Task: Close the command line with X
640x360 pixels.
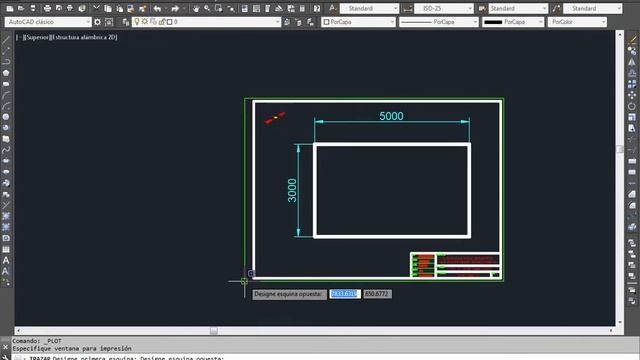Action: [x=5, y=347]
